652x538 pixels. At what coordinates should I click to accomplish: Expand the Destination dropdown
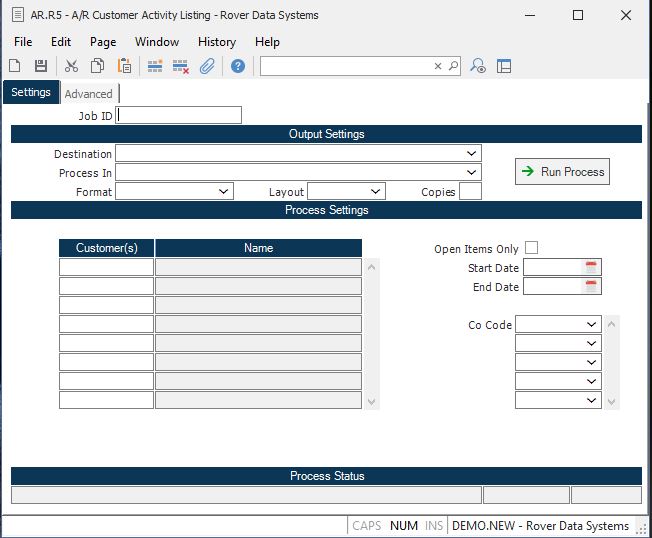tap(471, 154)
